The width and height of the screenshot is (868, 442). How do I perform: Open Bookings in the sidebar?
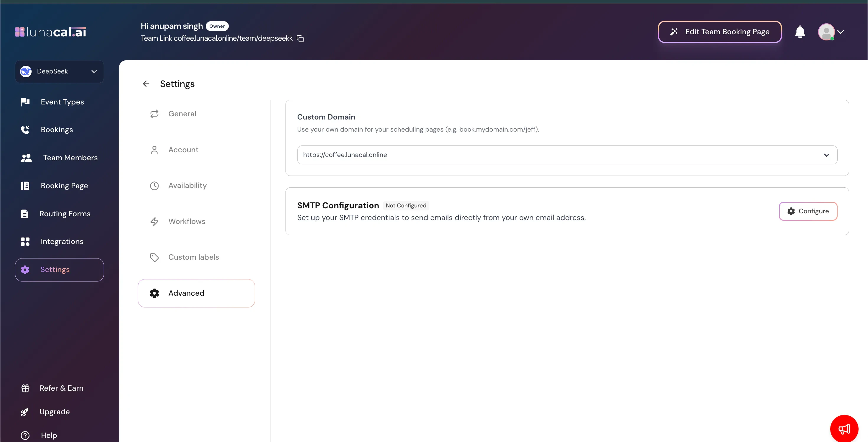pos(57,130)
